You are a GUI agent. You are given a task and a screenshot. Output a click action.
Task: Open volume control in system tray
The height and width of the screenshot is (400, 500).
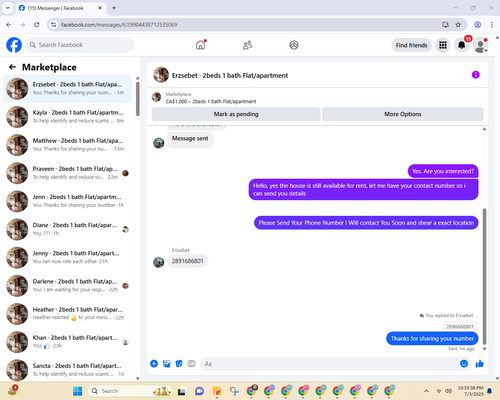point(449,391)
